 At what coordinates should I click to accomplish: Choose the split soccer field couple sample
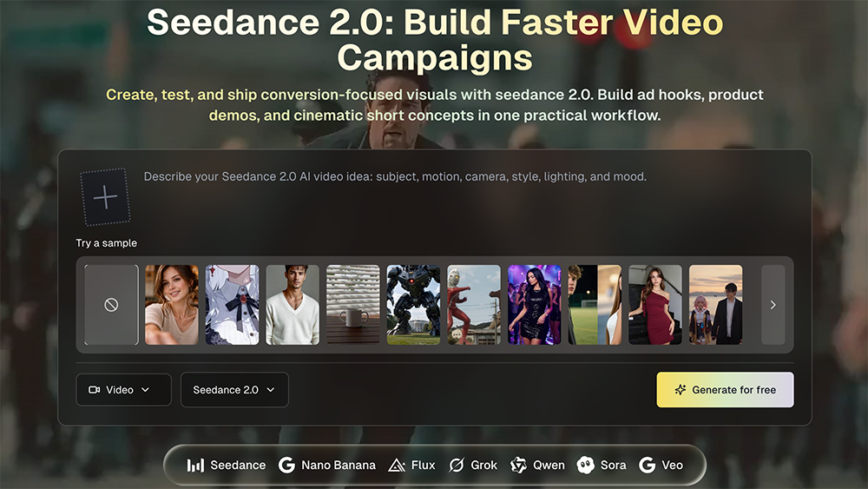coord(595,305)
